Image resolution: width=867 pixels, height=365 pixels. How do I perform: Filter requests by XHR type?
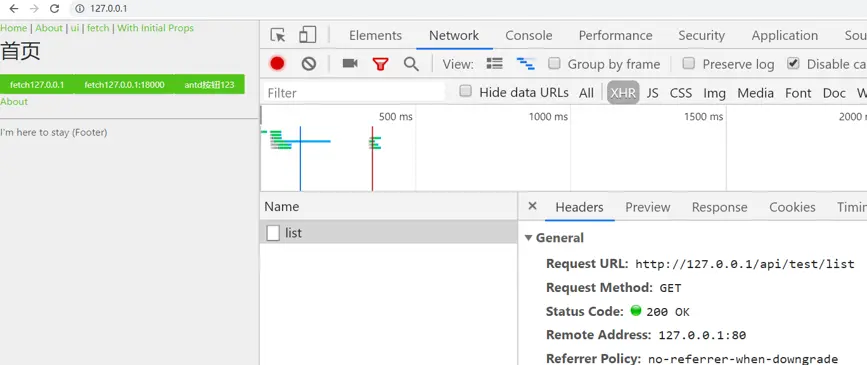623,93
